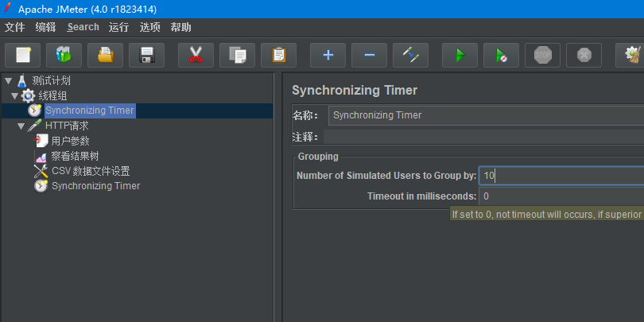Open the 编辑 menu
Screen dimensions: 644x322
click(x=45, y=28)
